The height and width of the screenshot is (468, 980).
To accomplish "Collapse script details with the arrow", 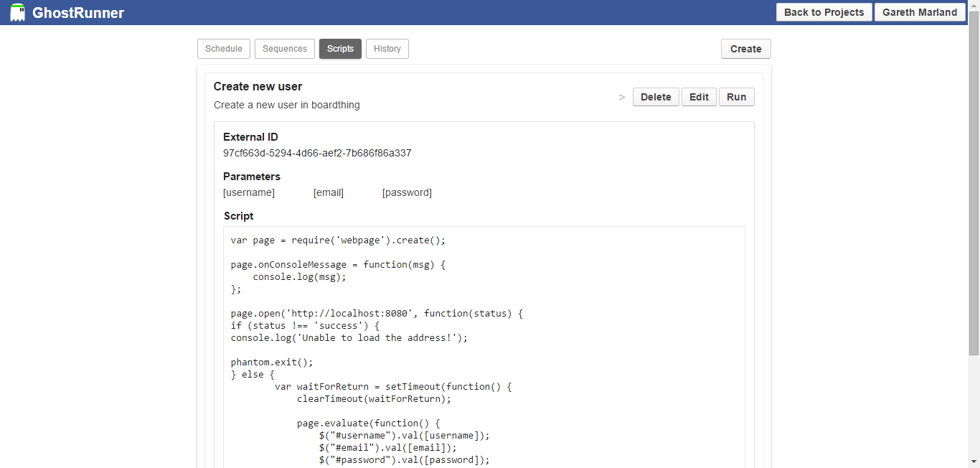I will pos(622,97).
